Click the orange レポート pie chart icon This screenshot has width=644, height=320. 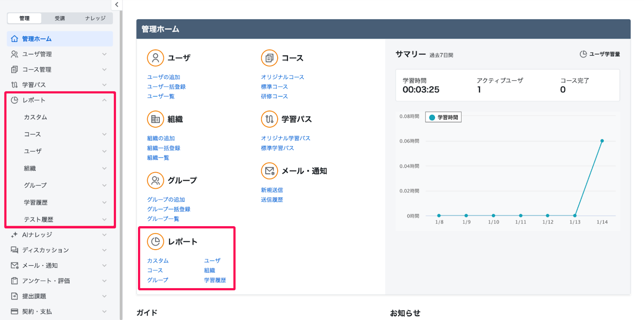tap(155, 242)
